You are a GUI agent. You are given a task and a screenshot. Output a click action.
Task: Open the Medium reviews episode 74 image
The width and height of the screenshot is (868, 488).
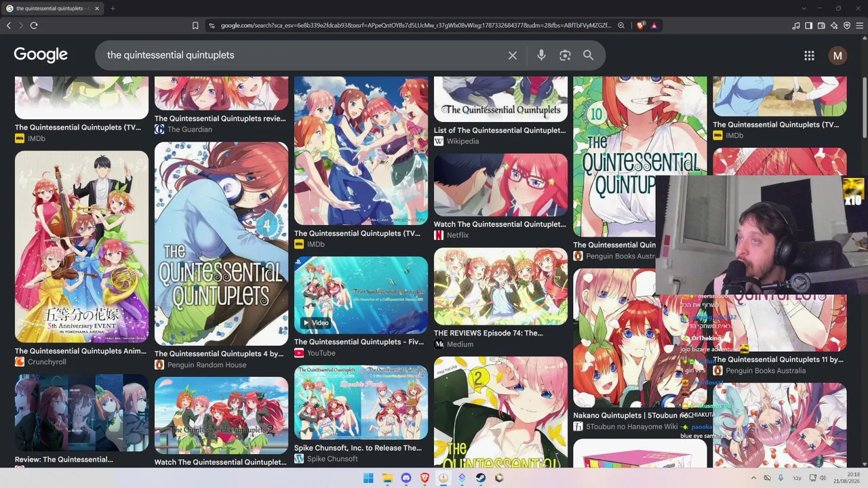click(500, 286)
